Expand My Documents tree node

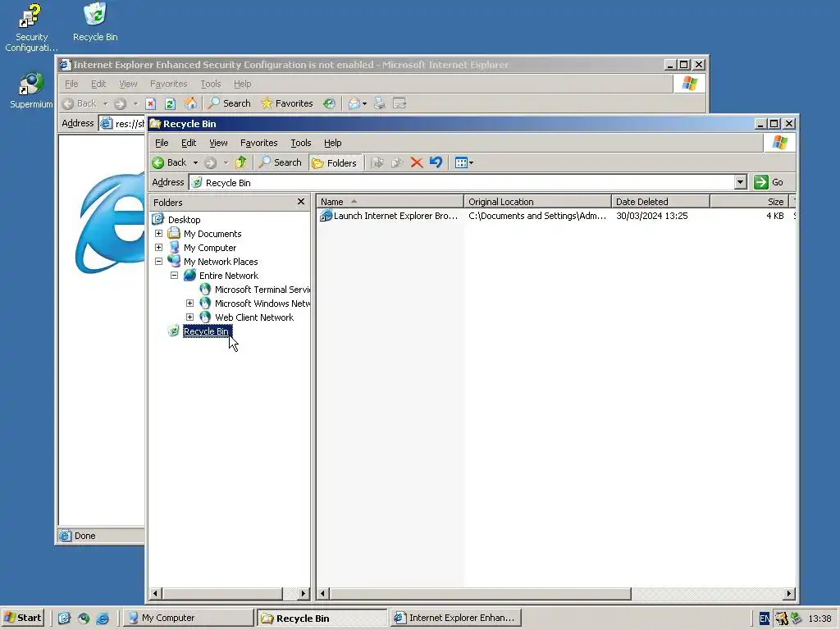point(158,234)
